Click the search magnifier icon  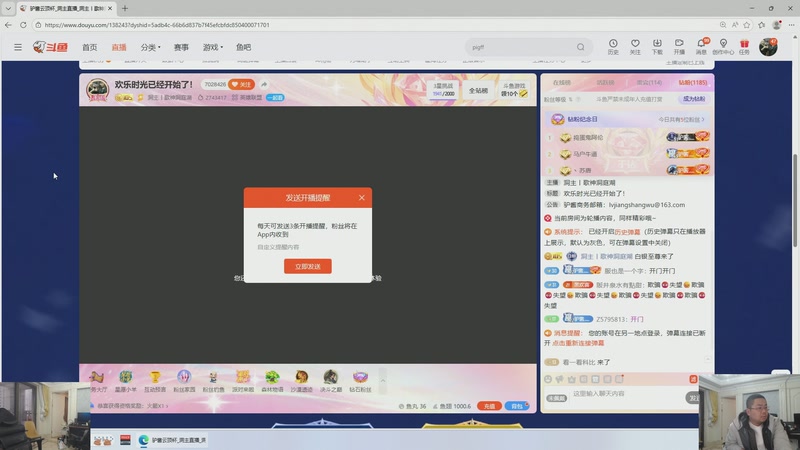click(581, 47)
